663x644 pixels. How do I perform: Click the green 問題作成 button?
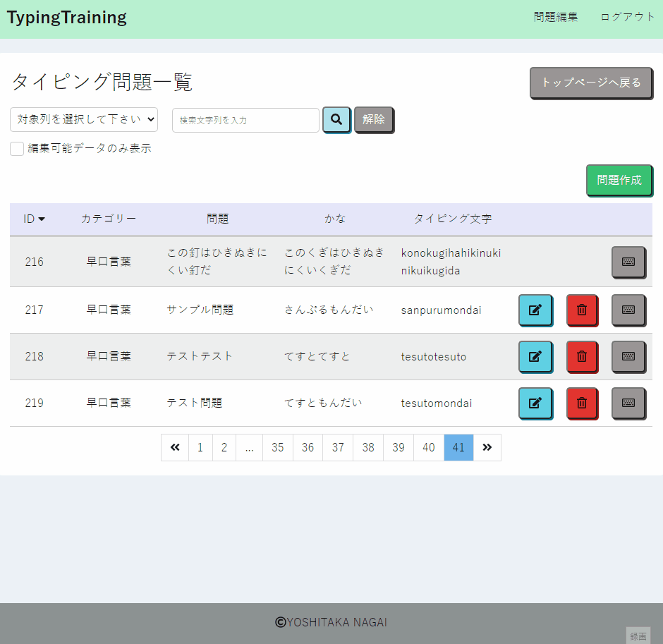pos(619,180)
